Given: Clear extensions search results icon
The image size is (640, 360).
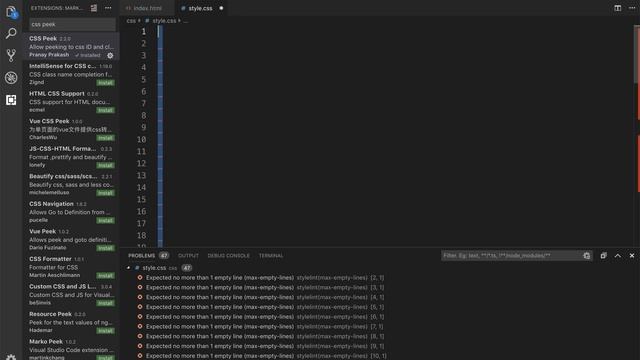Looking at the screenshot, I should coord(94,8).
